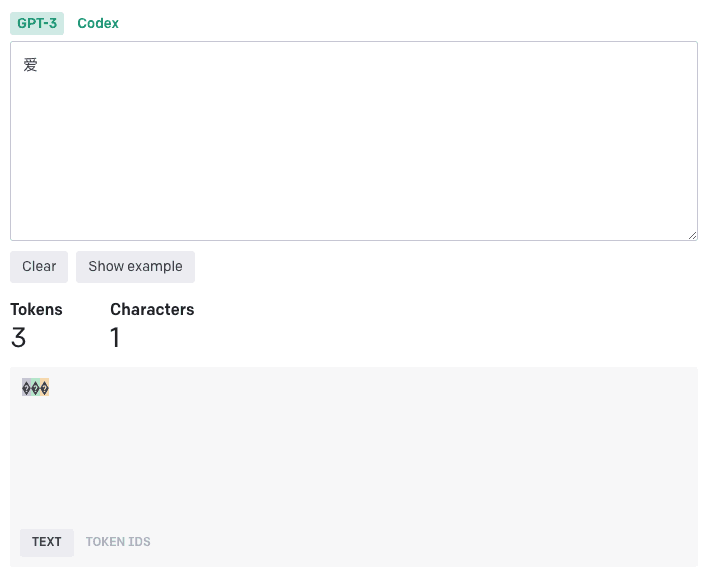This screenshot has height=576, width=707.
Task: Click the character count number 1
Action: (x=115, y=338)
